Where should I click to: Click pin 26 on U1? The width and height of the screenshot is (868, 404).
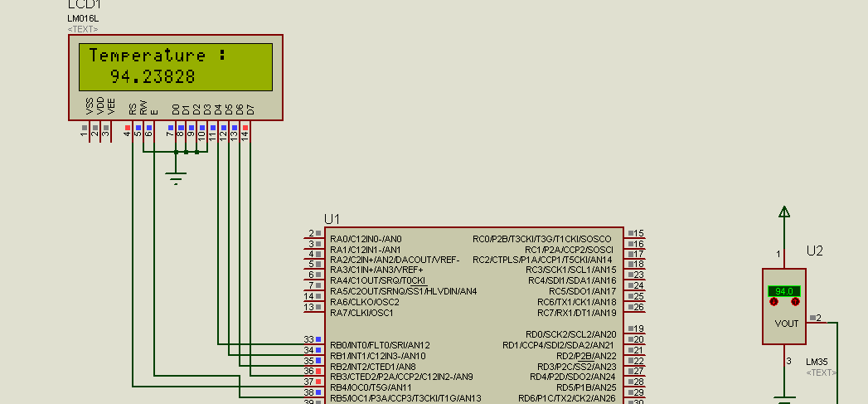tap(634, 307)
